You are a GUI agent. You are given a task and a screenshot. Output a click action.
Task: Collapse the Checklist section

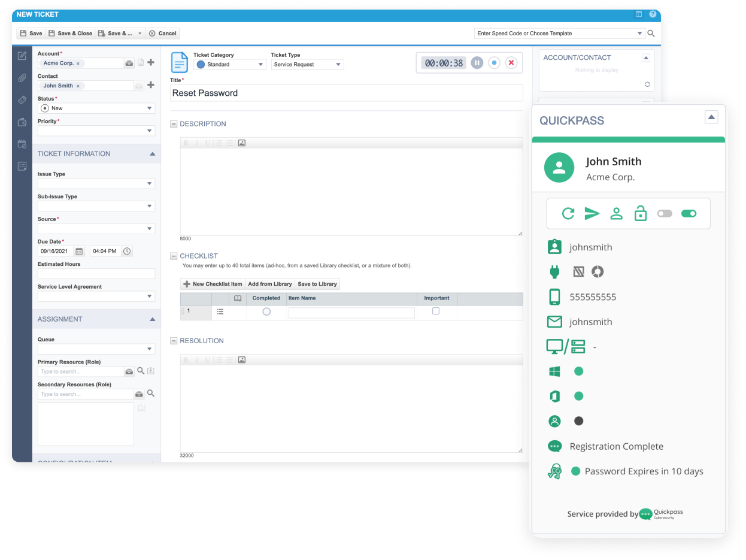(174, 256)
